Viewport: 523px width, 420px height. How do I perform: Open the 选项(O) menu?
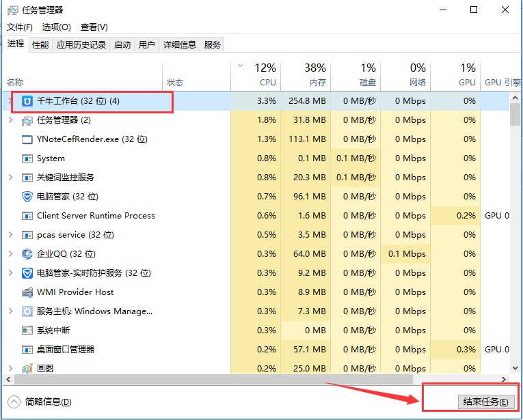point(56,27)
